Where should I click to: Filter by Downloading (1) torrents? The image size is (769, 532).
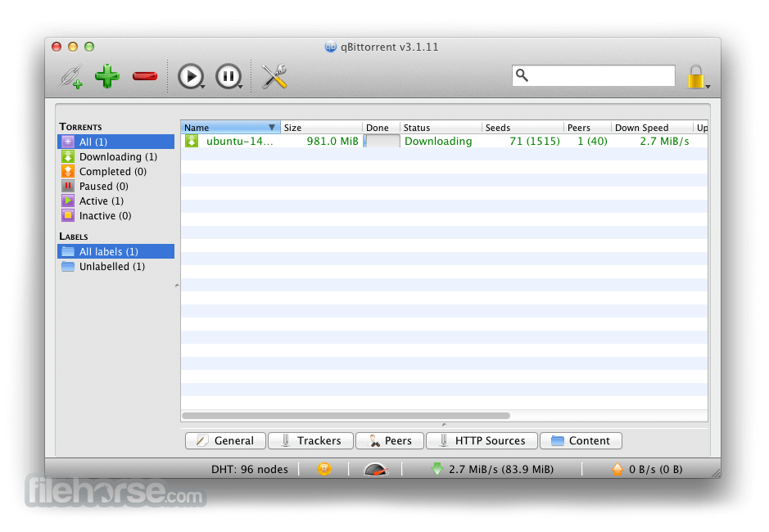tap(115, 156)
